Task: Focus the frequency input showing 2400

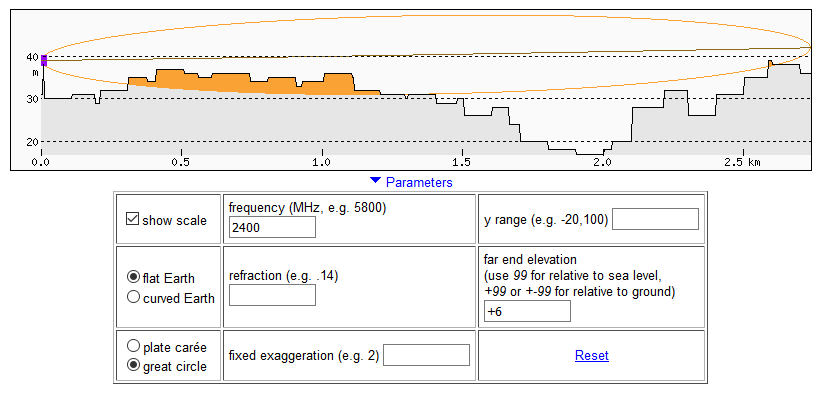Action: (x=272, y=227)
